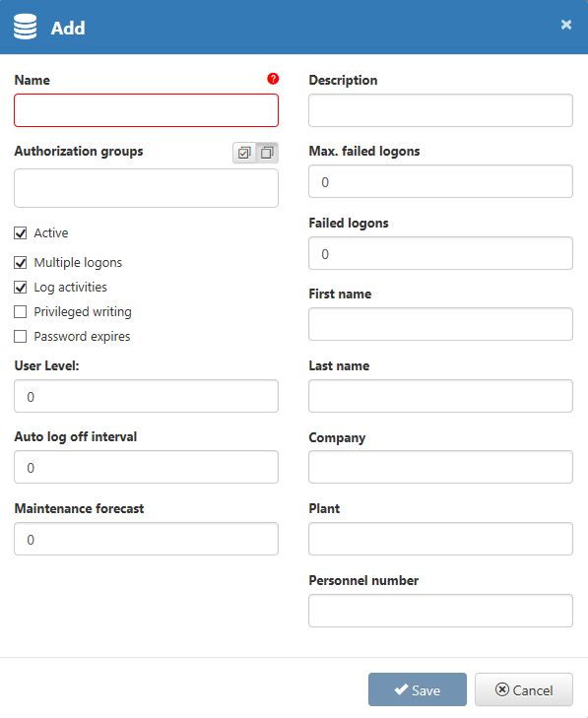588x718 pixels.
Task: Click the red help icon beside Name
Action: pyautogui.click(x=273, y=79)
